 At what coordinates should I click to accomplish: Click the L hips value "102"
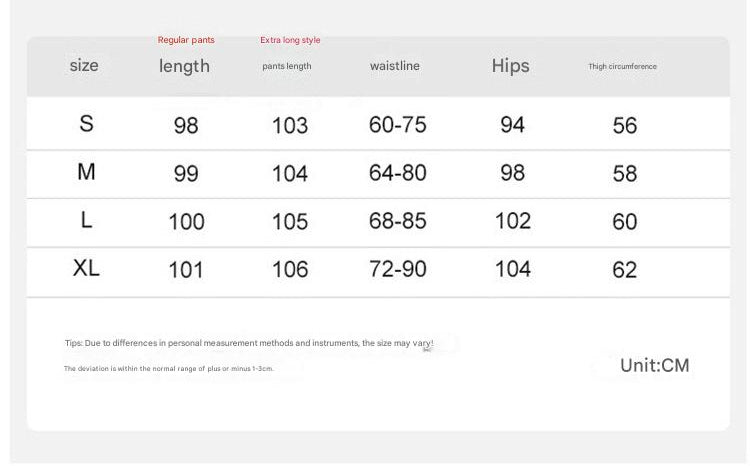pos(512,221)
